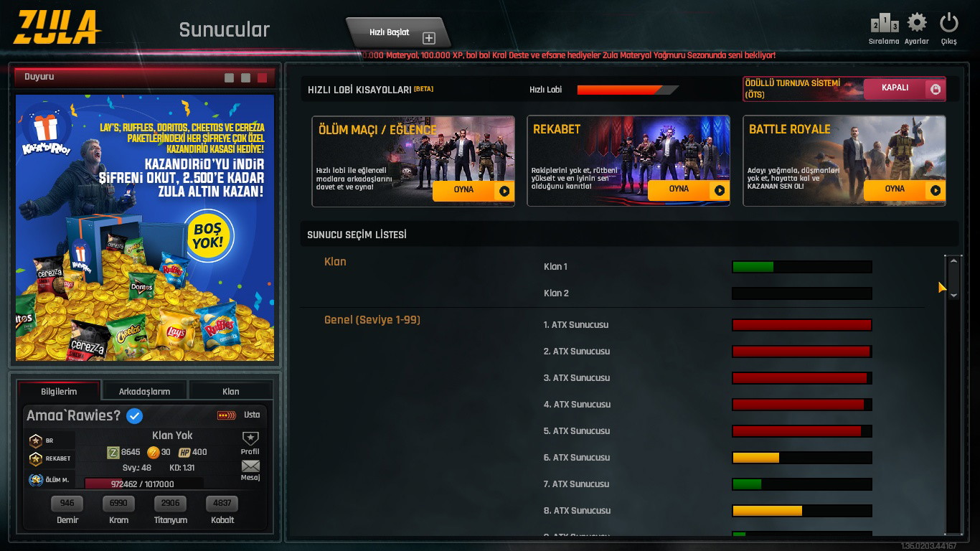
Task: Click Klan Yok text
Action: point(172,435)
